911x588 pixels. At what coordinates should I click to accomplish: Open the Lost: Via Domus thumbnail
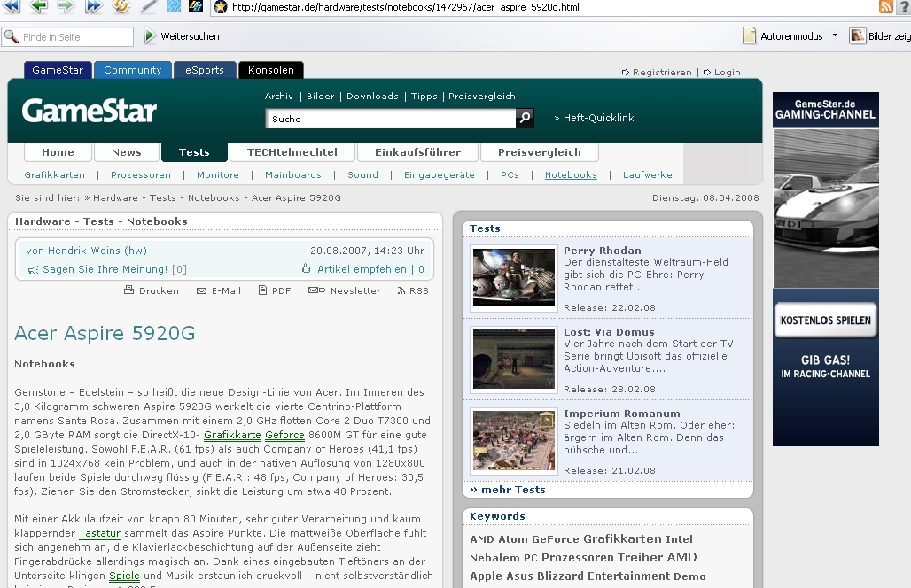pos(514,359)
